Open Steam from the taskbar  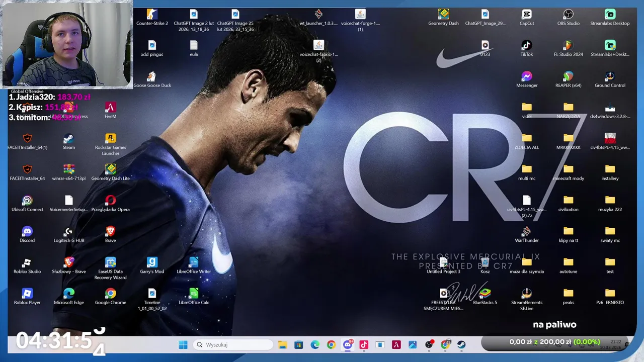click(461, 344)
